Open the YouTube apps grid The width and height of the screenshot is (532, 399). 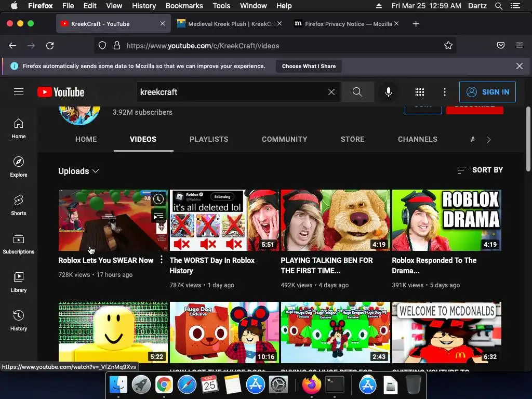[x=420, y=92]
